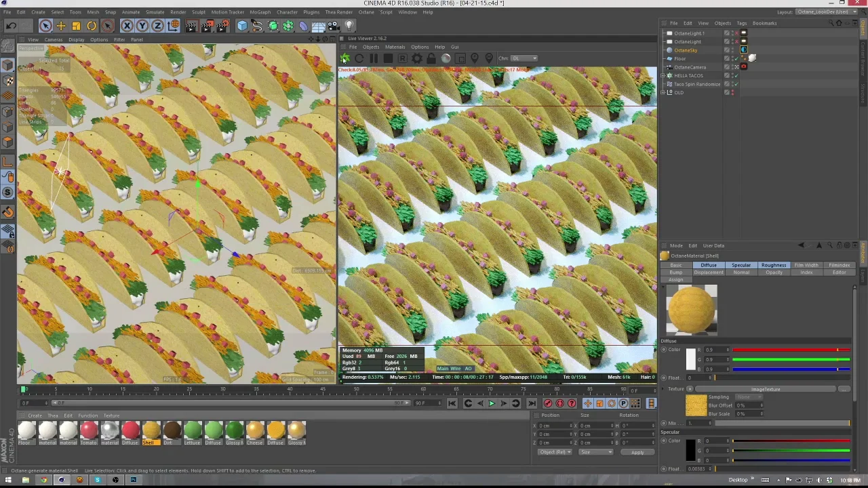
Task: Select the Move tool
Action: (x=61, y=26)
